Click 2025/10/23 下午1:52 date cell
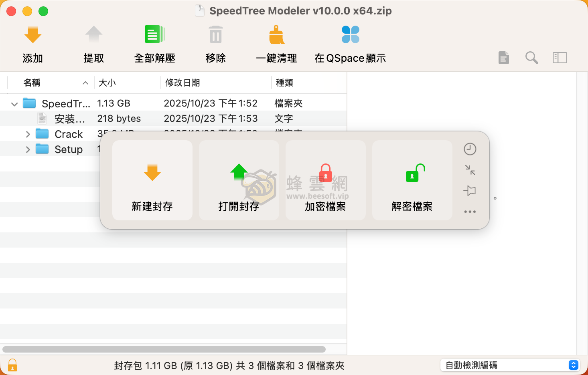Viewport: 588px width, 375px height. click(211, 103)
